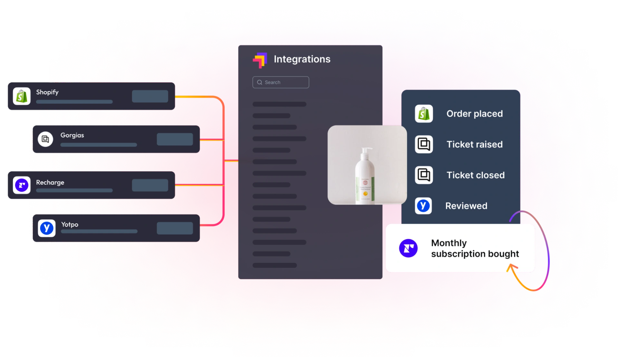
Task: Click the Yotpo integration icon
Action: (48, 228)
